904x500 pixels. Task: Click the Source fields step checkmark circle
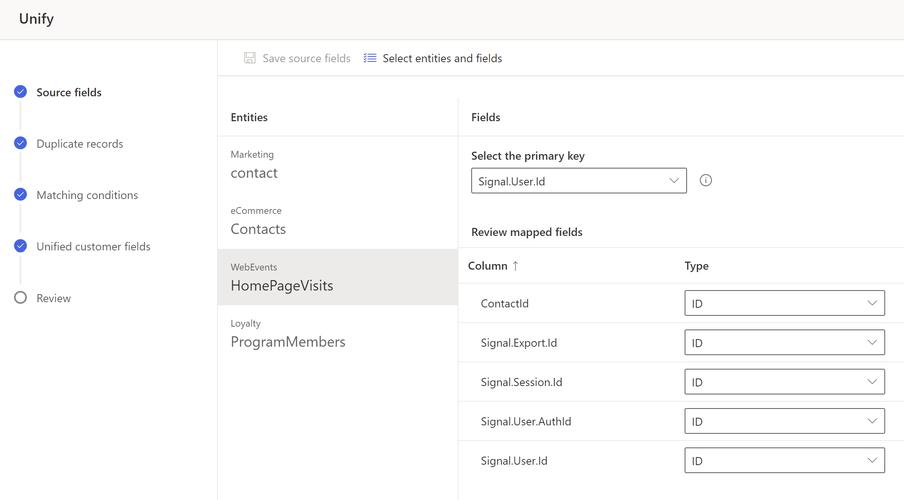21,92
